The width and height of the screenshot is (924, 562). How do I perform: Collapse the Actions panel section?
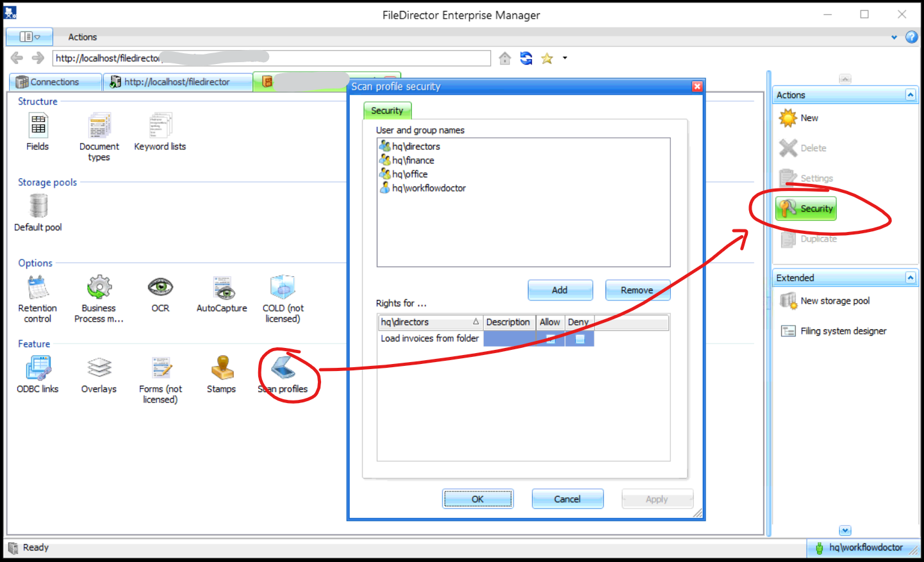coord(910,95)
